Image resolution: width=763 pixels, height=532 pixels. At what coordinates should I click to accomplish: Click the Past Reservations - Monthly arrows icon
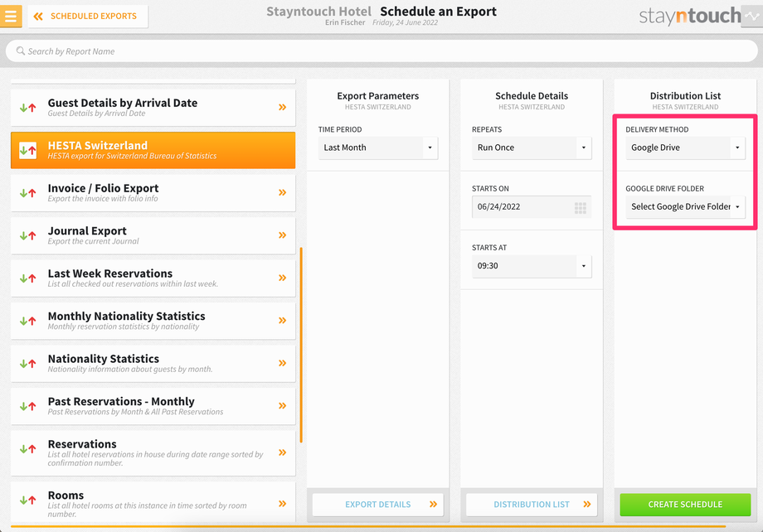pyautogui.click(x=27, y=406)
